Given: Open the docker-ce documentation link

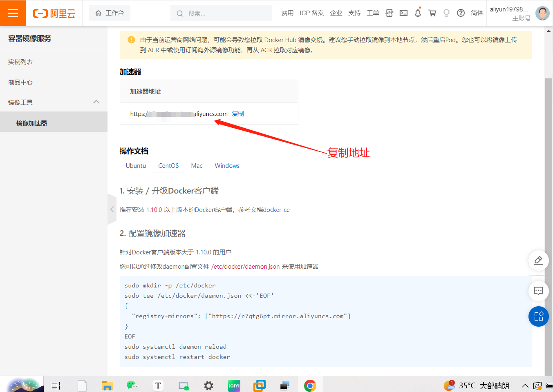Looking at the screenshot, I should [276, 210].
